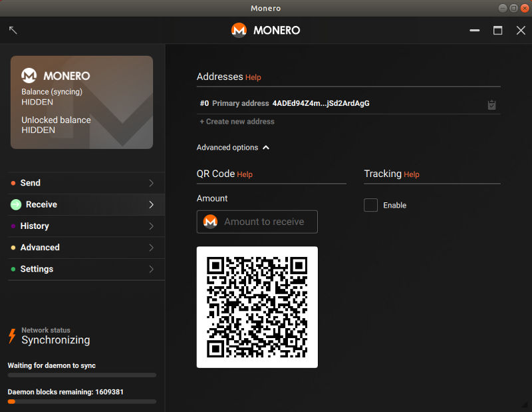Click the Monero logo on the balance card

27,75
